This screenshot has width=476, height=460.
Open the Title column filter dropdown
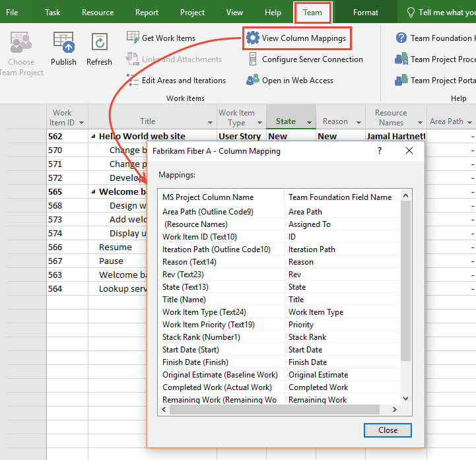210,123
